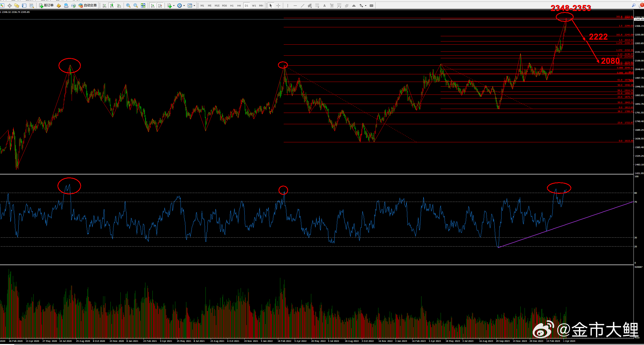Switch timeframe to H4
The image size is (644, 345).
point(239,6)
